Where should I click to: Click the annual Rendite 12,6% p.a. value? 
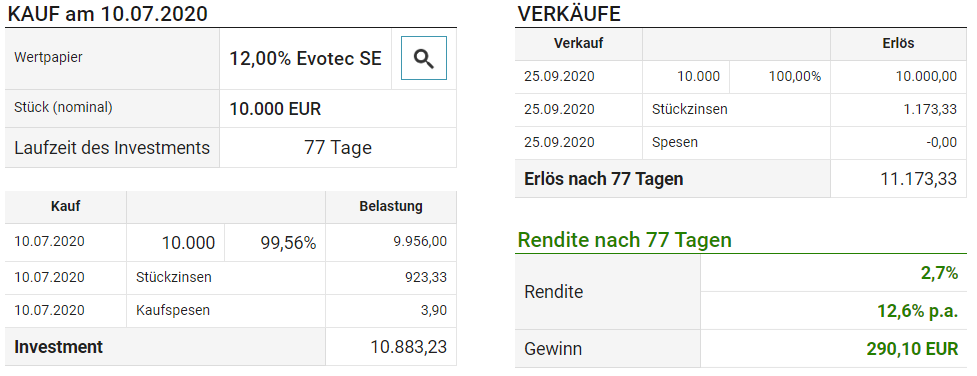coord(918,311)
